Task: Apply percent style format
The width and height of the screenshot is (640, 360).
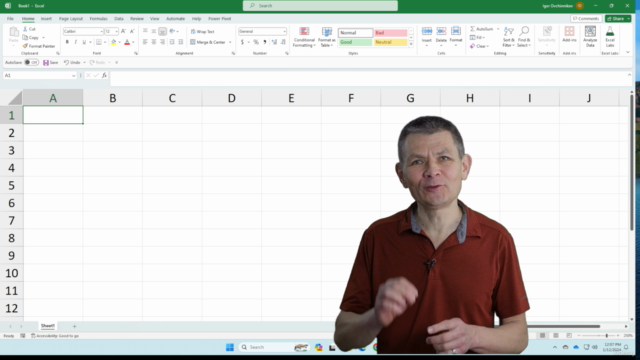Action: coord(256,42)
